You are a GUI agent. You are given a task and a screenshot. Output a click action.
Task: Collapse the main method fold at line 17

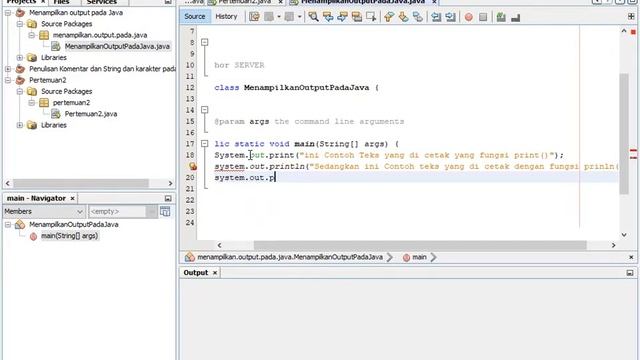coord(204,144)
